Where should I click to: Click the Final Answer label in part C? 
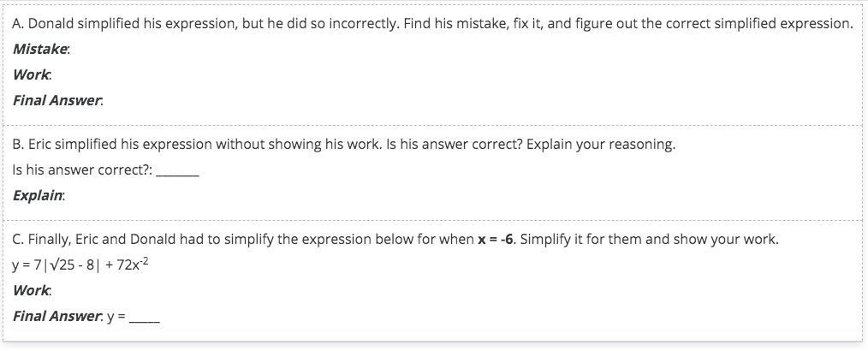pos(57,317)
